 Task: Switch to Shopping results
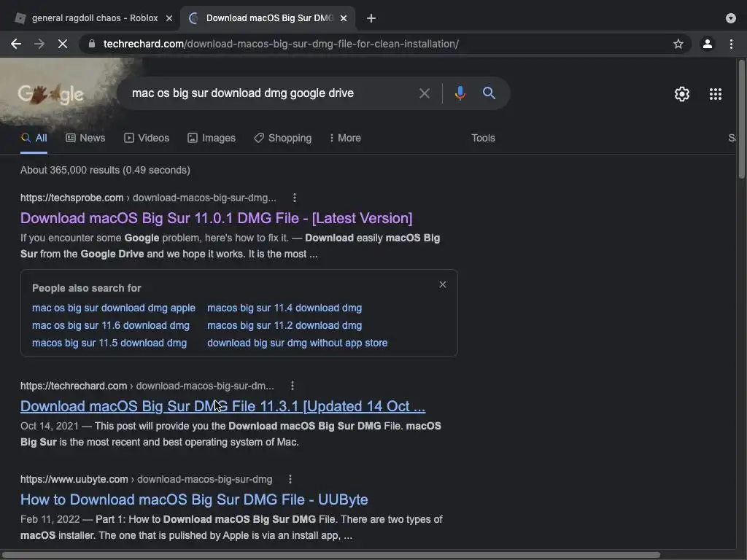(x=283, y=138)
